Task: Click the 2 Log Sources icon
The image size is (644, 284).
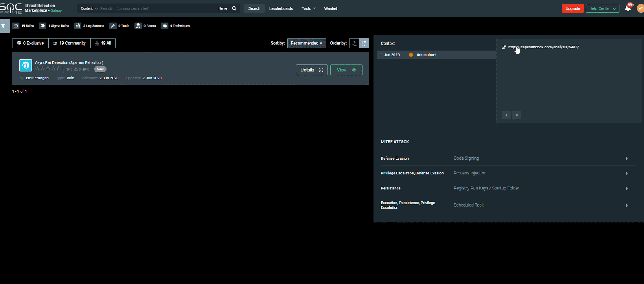Action: pyautogui.click(x=78, y=26)
